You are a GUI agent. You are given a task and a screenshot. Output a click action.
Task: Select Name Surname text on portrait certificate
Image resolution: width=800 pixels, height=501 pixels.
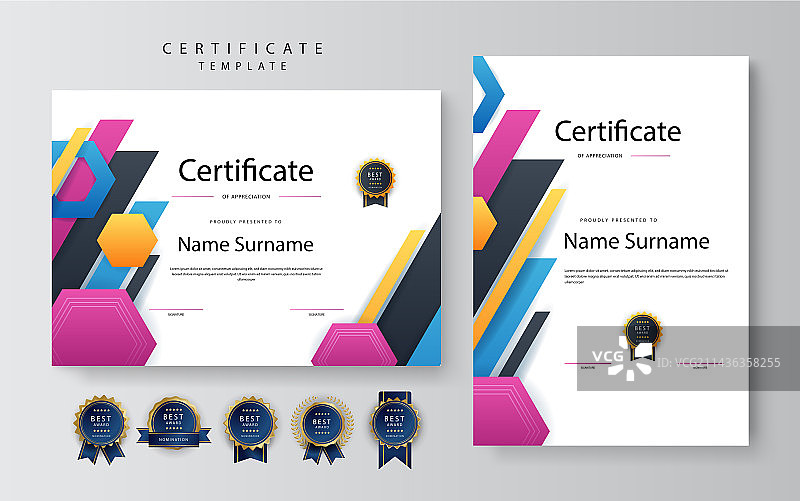coord(636,241)
